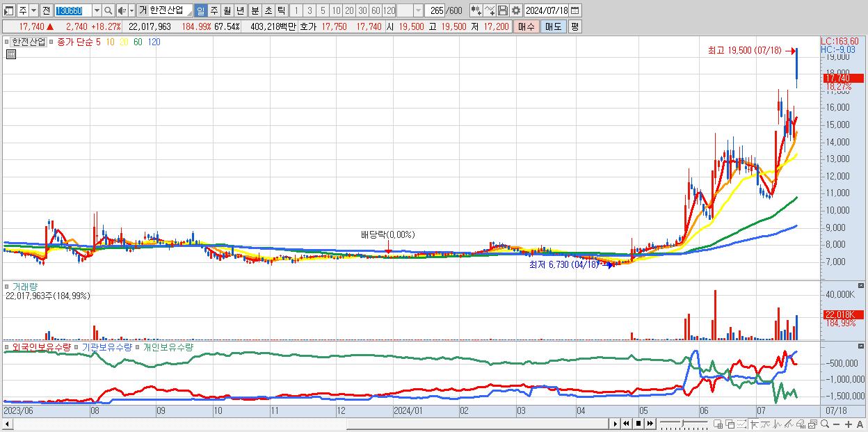Select the tick 틱 period
The width and height of the screenshot is (868, 432).
click(281, 10)
